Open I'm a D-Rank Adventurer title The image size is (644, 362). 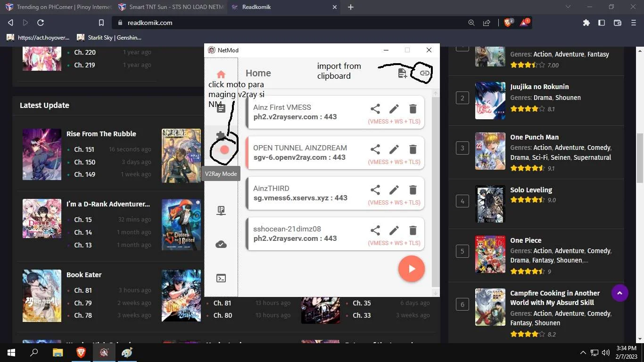[108, 204]
